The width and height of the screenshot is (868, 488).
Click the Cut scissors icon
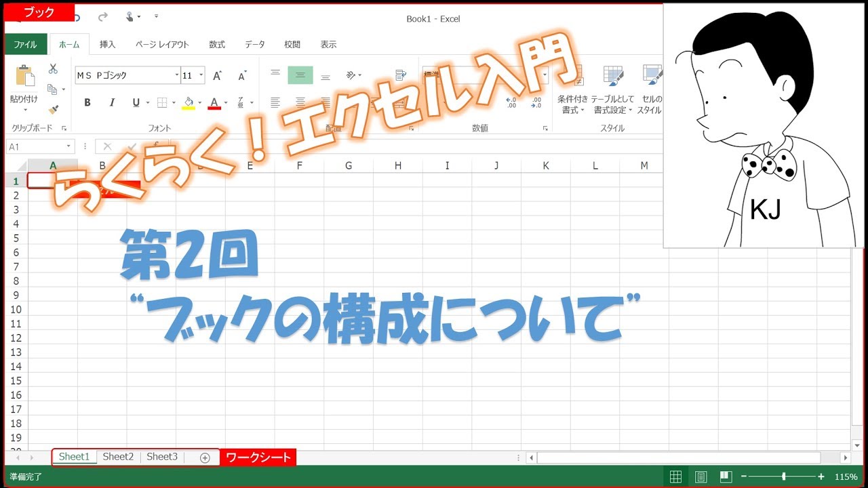53,68
